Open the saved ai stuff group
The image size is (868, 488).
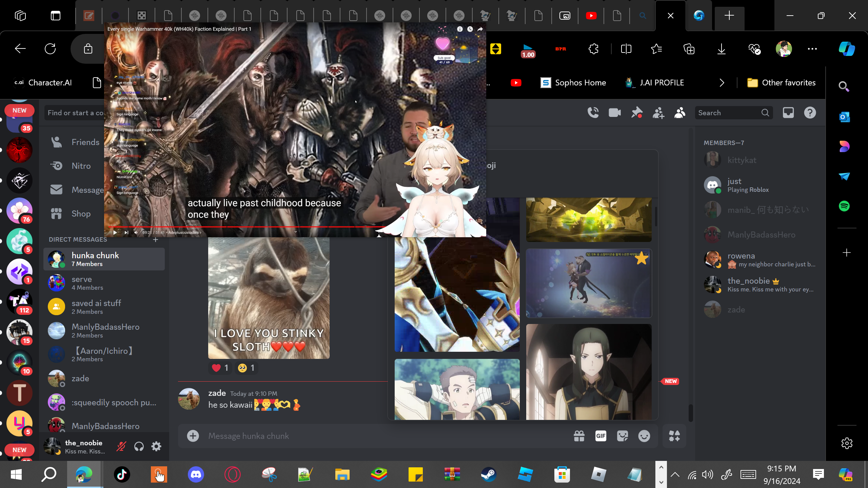click(104, 307)
